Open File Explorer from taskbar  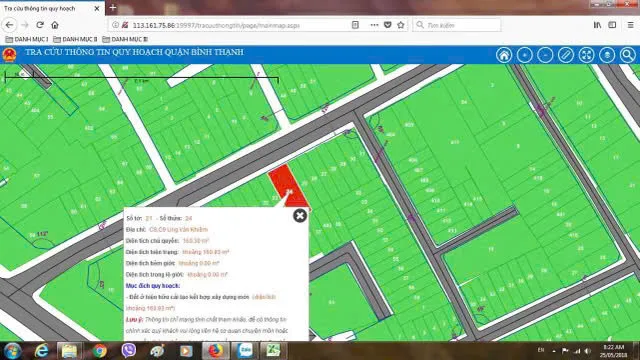point(69,351)
